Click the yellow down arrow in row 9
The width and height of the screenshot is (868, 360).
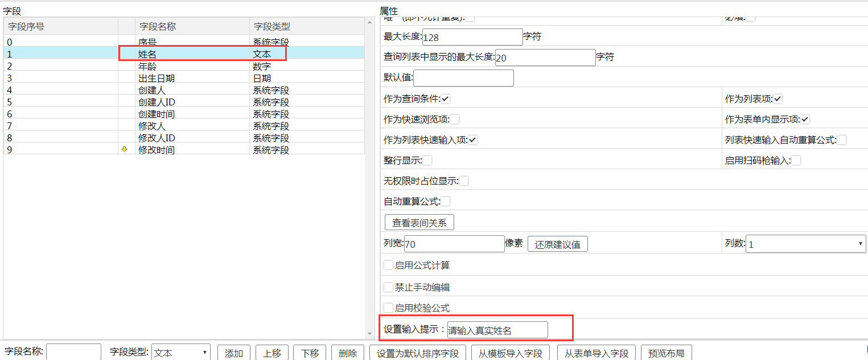click(x=124, y=149)
